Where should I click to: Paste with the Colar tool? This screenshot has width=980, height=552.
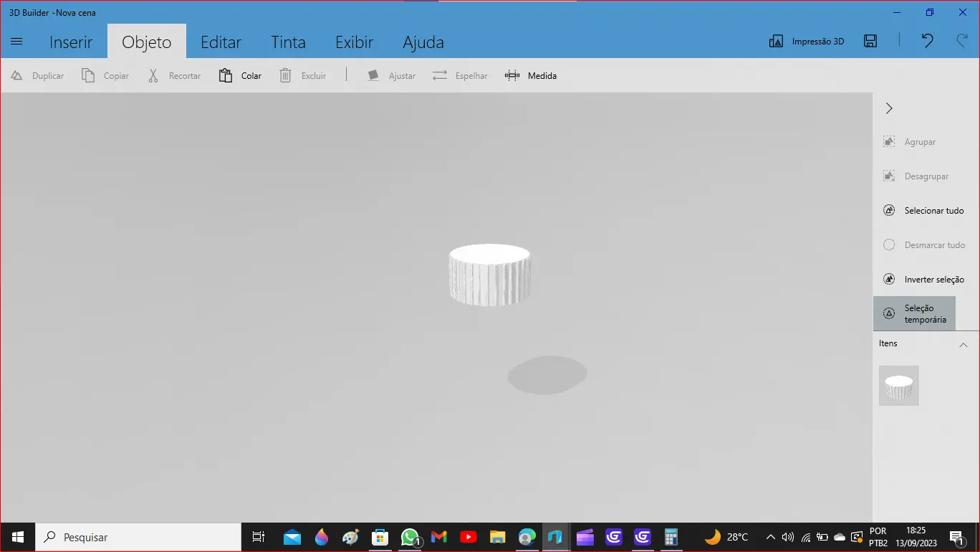[240, 75]
